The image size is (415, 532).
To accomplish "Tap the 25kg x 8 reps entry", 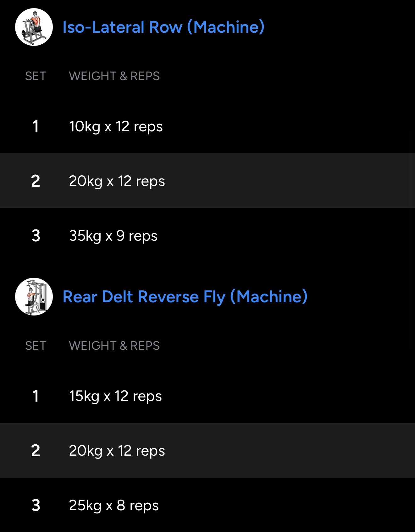I will (x=113, y=505).
